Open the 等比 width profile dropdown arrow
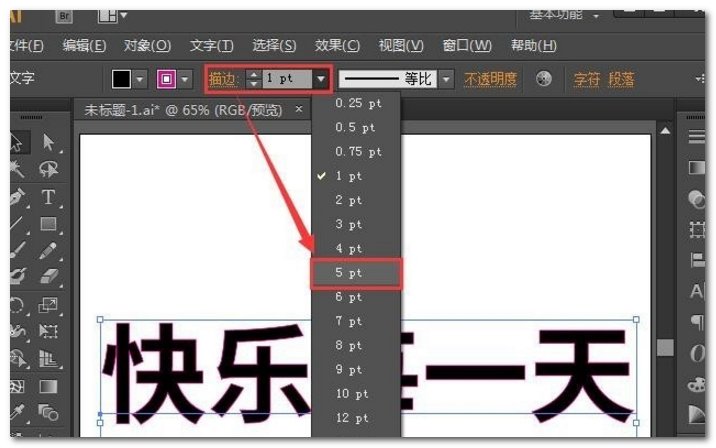The height and width of the screenshot is (448, 716). pos(447,79)
